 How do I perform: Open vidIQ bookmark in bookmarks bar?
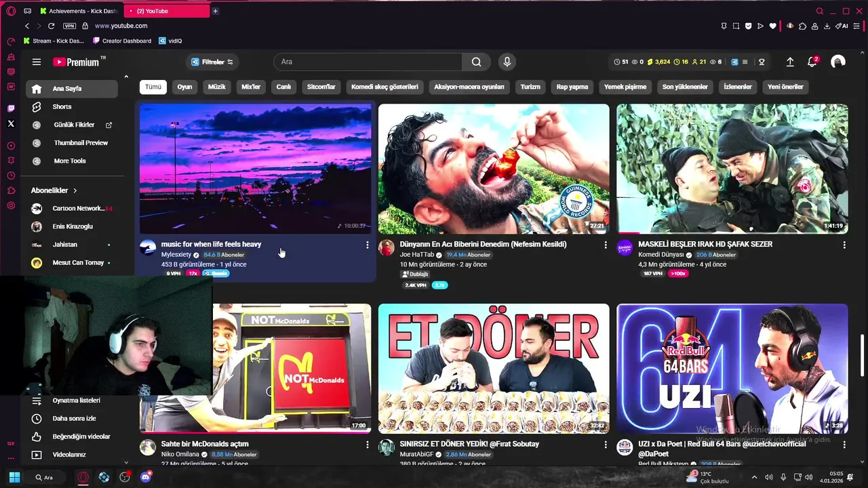pyautogui.click(x=170, y=41)
